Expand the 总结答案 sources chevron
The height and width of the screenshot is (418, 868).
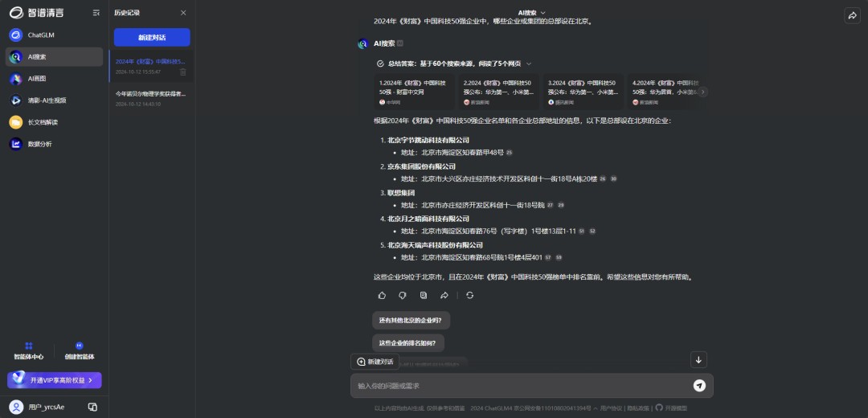(529, 64)
